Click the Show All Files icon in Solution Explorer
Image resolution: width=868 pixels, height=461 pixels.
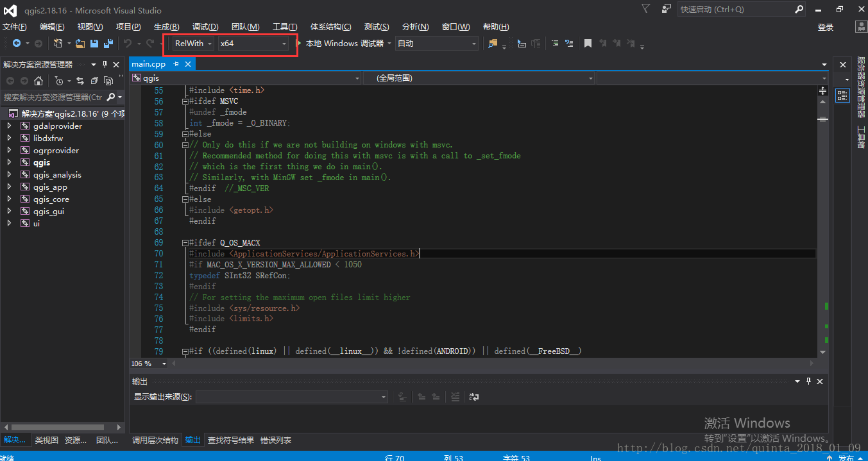click(x=108, y=81)
